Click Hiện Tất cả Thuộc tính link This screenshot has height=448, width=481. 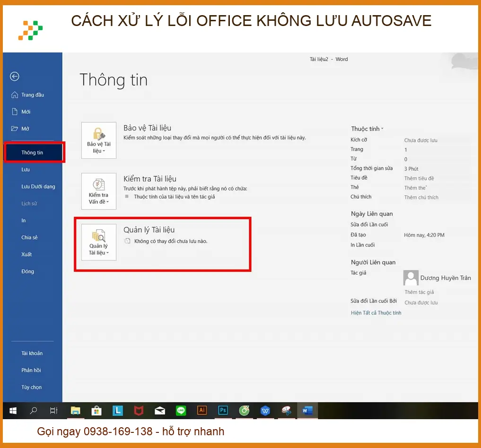pyautogui.click(x=376, y=313)
